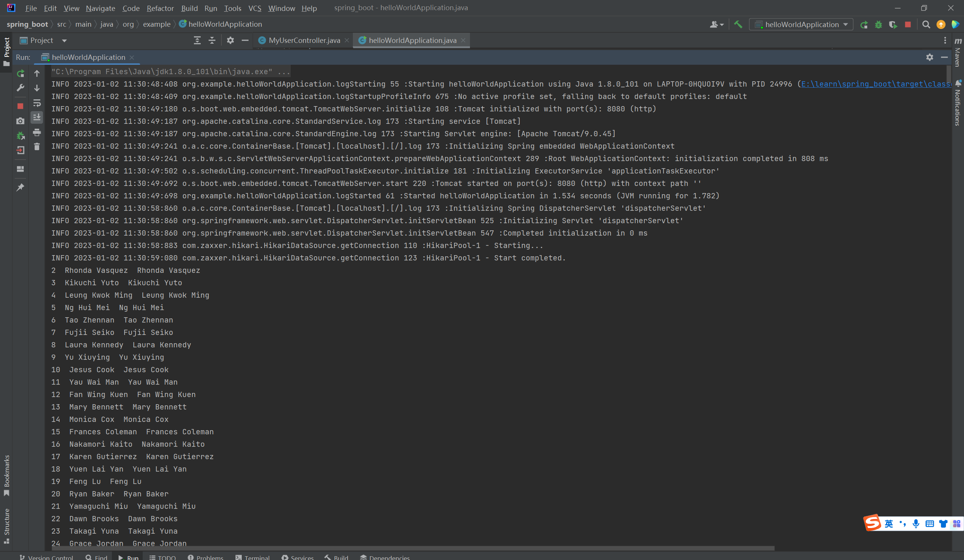This screenshot has width=964, height=560.
Task: Open the Terminal tool window button
Action: [x=252, y=557]
